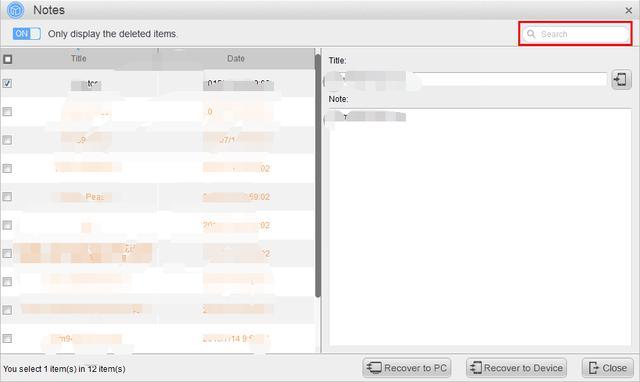Click the Close button at the bottom
640x382 pixels.
pos(608,368)
